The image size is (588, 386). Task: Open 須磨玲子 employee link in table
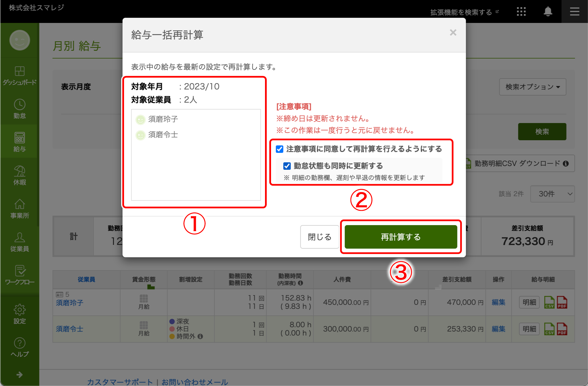coord(69,303)
